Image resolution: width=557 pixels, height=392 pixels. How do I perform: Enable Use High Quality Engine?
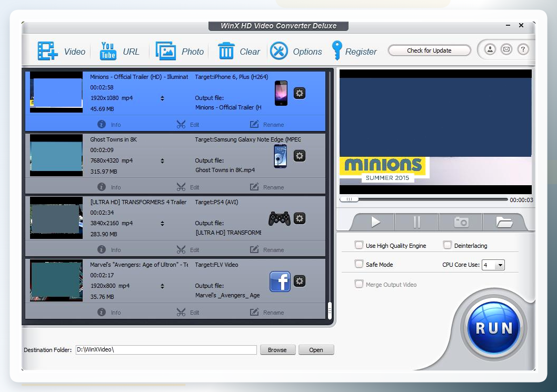pyautogui.click(x=359, y=245)
